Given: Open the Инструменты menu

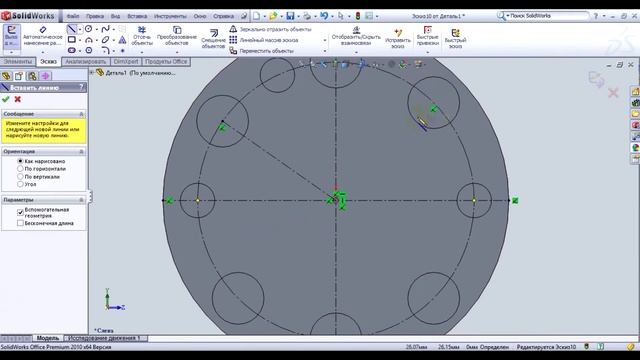Looking at the screenshot, I should [170, 16].
